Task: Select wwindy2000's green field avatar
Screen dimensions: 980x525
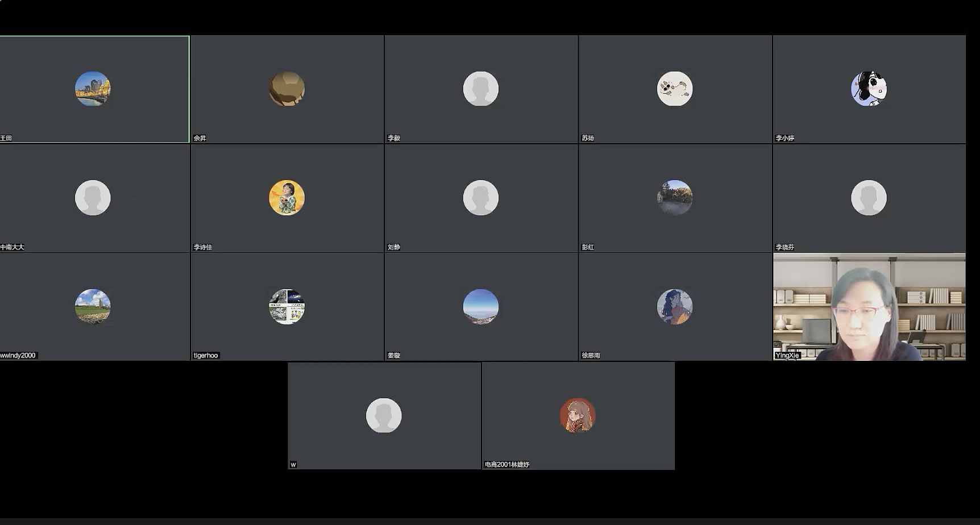Action: coord(93,307)
